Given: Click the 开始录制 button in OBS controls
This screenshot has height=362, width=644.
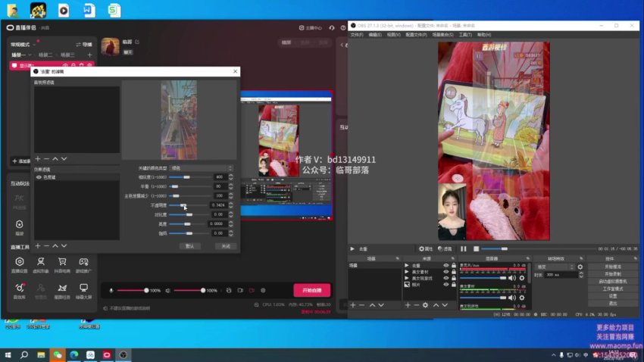Looking at the screenshot, I should (612, 273).
